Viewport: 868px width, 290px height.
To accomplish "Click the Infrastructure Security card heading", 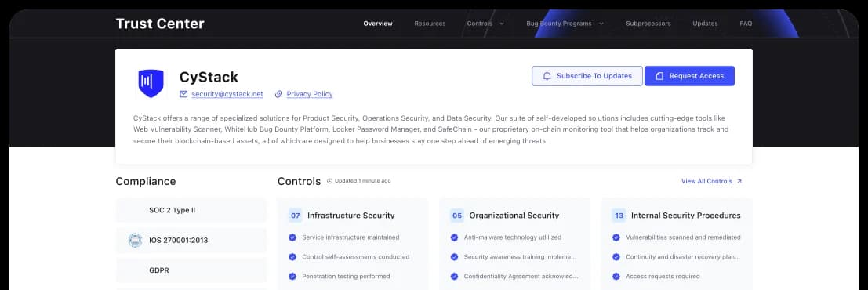I will click(351, 216).
